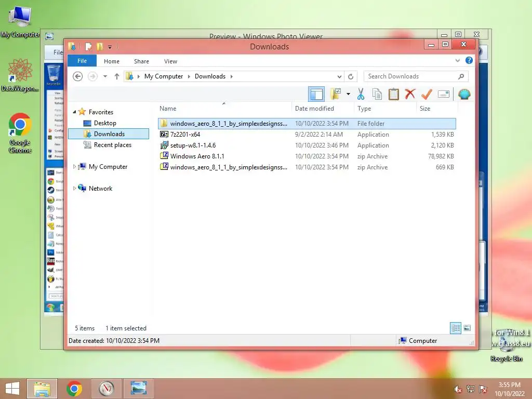Collapse the Favorites tree group
Viewport: 532px width, 399px height.
[74, 112]
